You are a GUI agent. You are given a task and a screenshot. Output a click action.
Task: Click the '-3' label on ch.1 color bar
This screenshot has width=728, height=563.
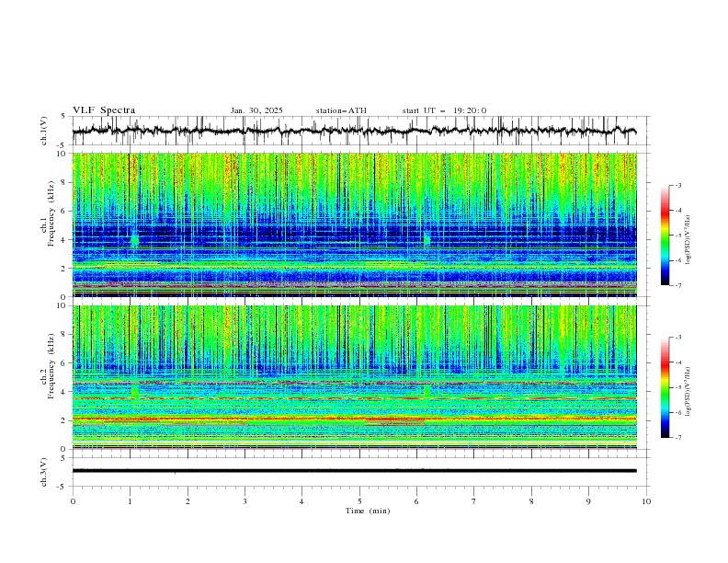(x=678, y=185)
